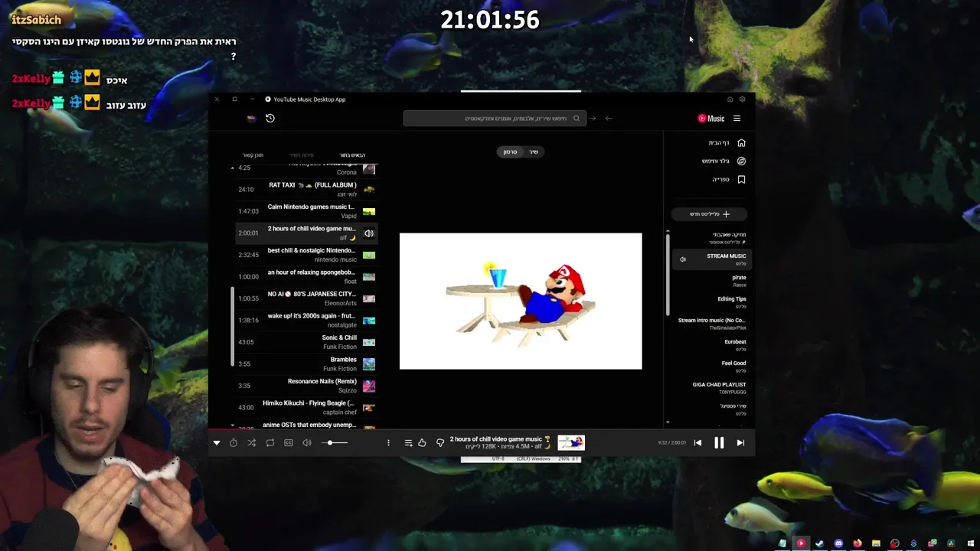Click the search magnifier icon

[577, 118]
